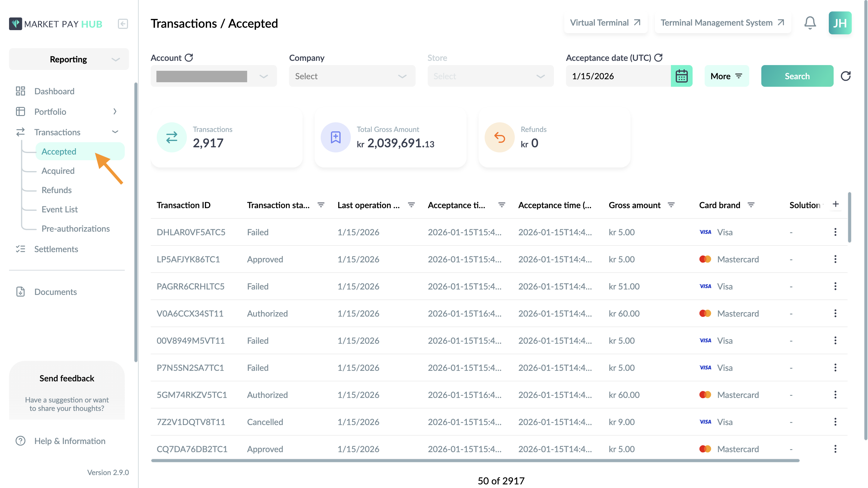Image resolution: width=868 pixels, height=488 pixels.
Task: Open the Reporting module dropdown
Action: 69,59
